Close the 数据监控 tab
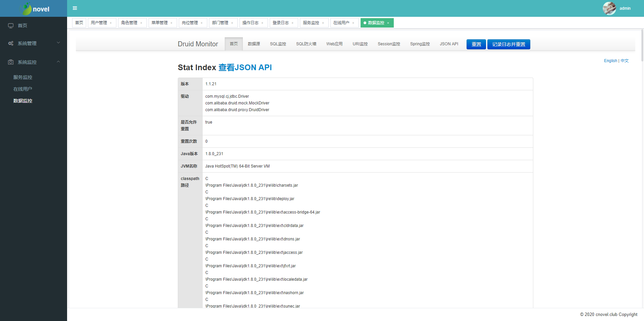 click(x=388, y=23)
